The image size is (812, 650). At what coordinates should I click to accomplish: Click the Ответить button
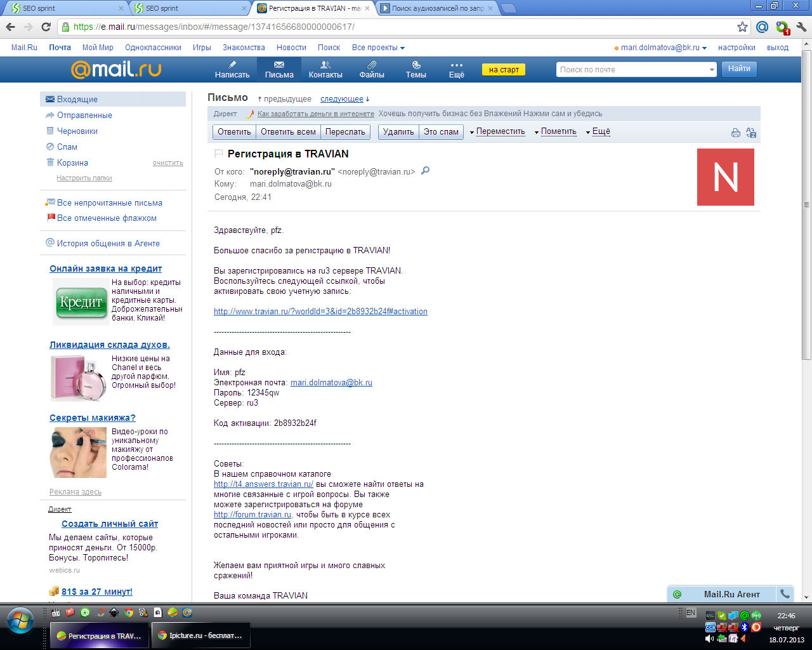(x=234, y=132)
